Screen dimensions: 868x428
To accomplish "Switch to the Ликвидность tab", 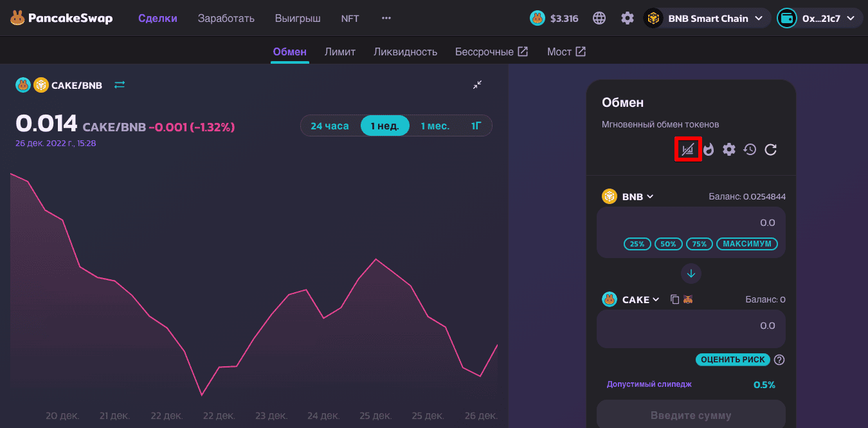I will click(405, 51).
